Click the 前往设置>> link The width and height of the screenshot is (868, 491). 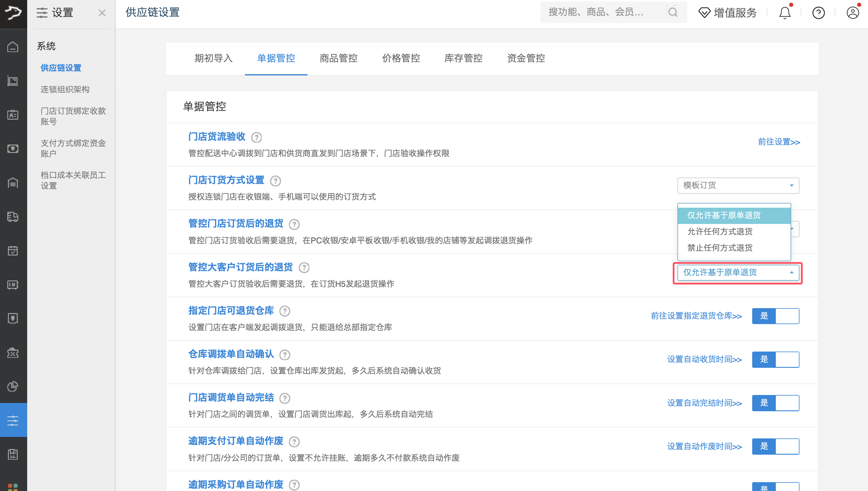click(779, 142)
